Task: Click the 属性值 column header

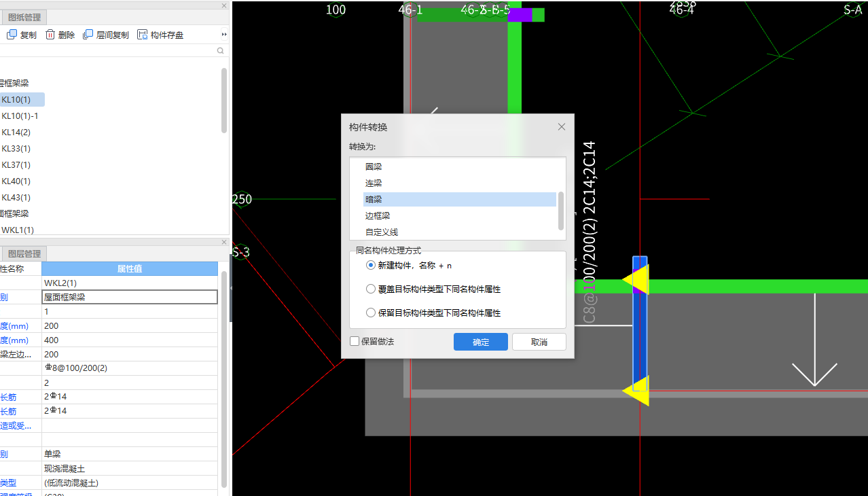Action: tap(129, 268)
